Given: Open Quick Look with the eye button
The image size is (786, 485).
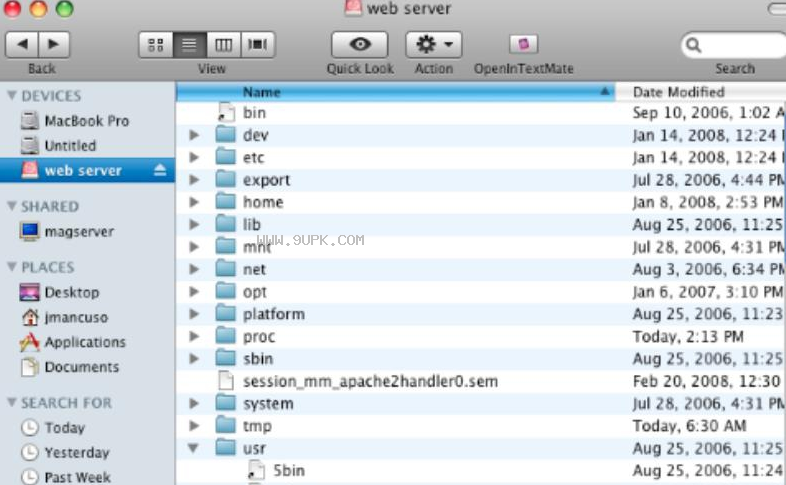Looking at the screenshot, I should (x=360, y=45).
